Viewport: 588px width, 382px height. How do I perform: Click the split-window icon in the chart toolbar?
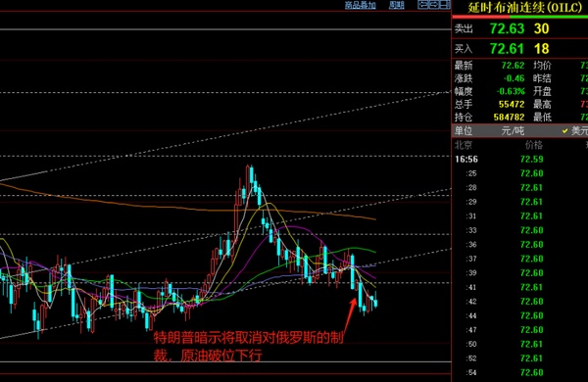point(445,5)
